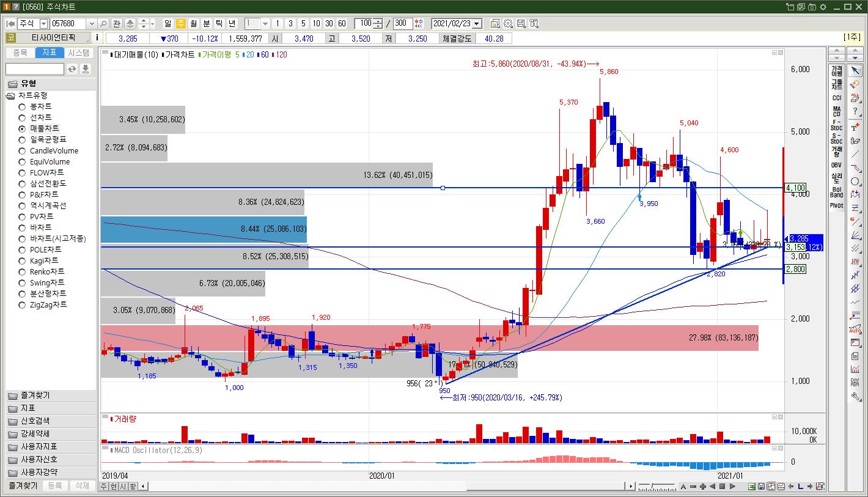Add the MACD indicator from right panel

(x=836, y=111)
